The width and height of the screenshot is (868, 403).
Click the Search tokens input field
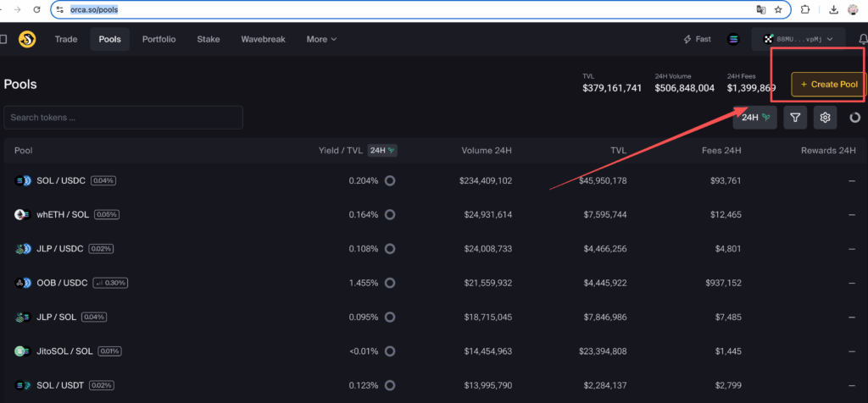click(x=123, y=118)
